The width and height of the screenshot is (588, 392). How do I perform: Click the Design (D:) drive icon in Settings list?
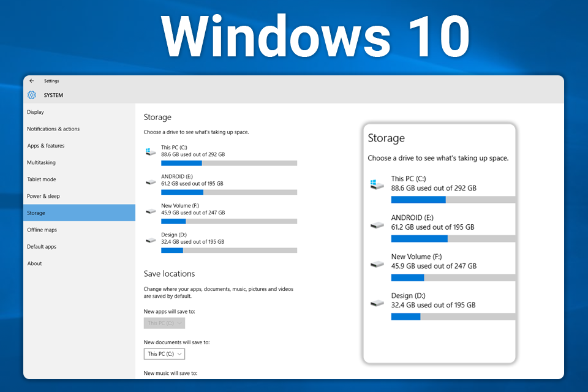click(151, 241)
